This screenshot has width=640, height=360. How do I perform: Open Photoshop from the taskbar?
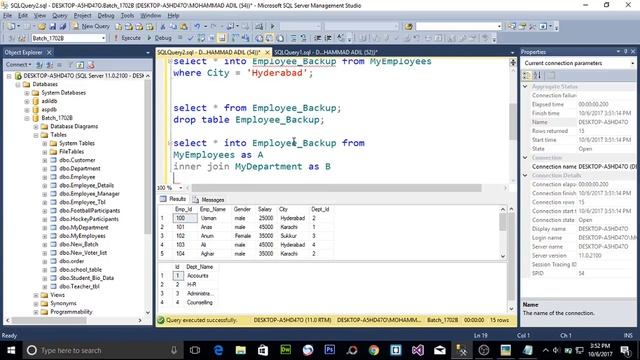tap(329, 350)
